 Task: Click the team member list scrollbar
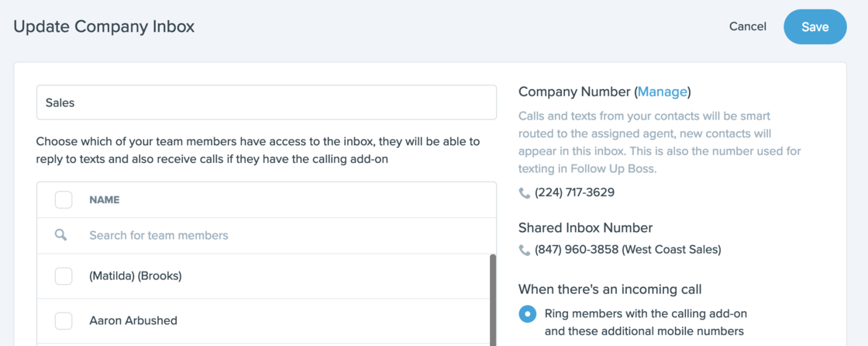(493, 299)
